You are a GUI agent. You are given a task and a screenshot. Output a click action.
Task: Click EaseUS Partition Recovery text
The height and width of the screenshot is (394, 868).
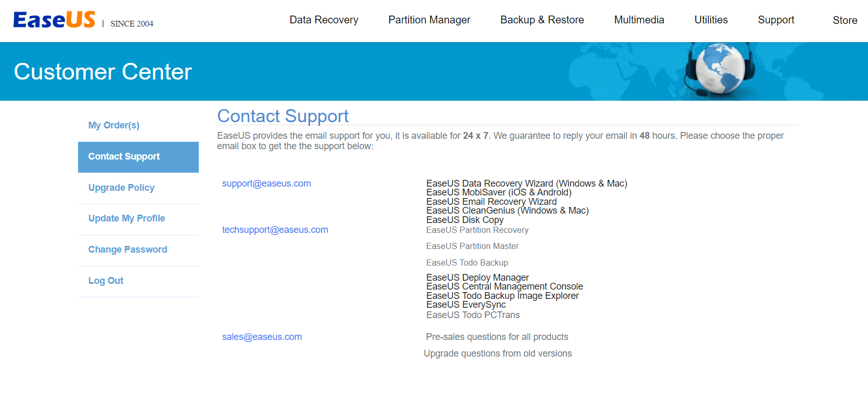pyautogui.click(x=477, y=230)
